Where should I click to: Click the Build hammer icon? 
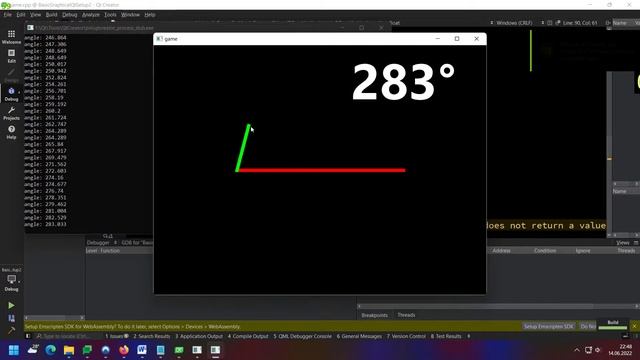(x=11, y=330)
